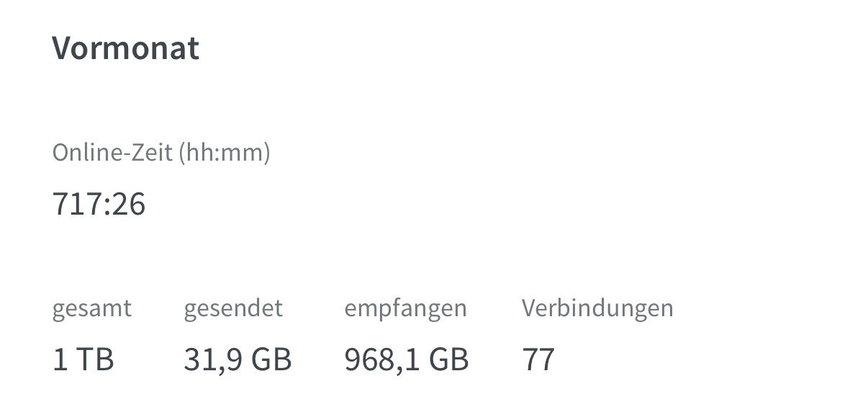Image resolution: width=868 pixels, height=407 pixels.
Task: Select the connections count 77
Action: coord(538,359)
